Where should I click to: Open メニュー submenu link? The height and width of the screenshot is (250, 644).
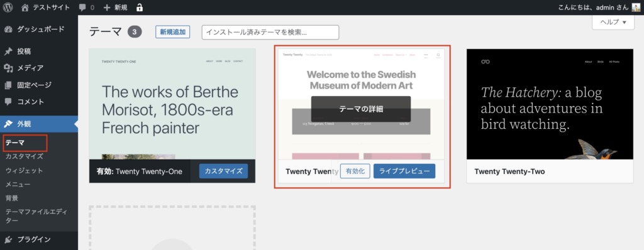[18, 184]
